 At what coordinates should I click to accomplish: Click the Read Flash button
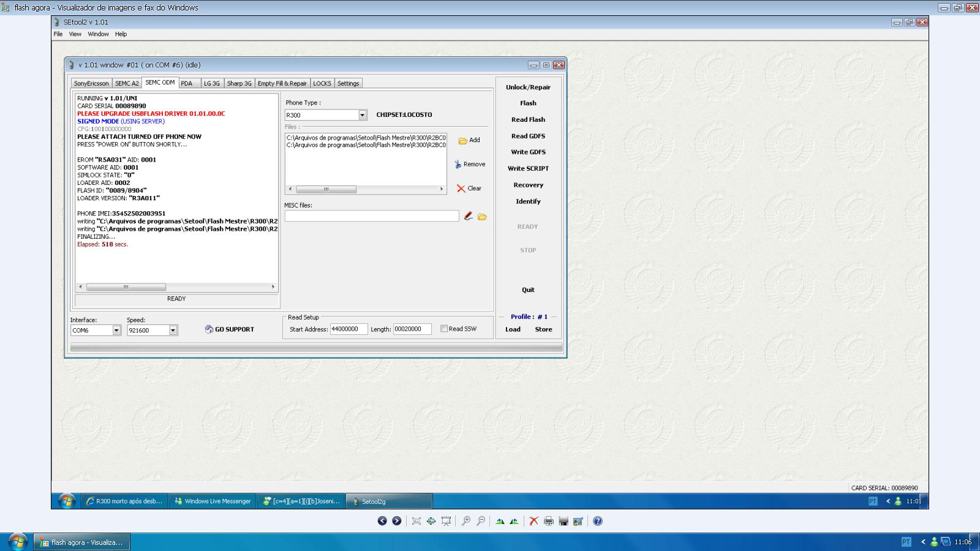[528, 120]
